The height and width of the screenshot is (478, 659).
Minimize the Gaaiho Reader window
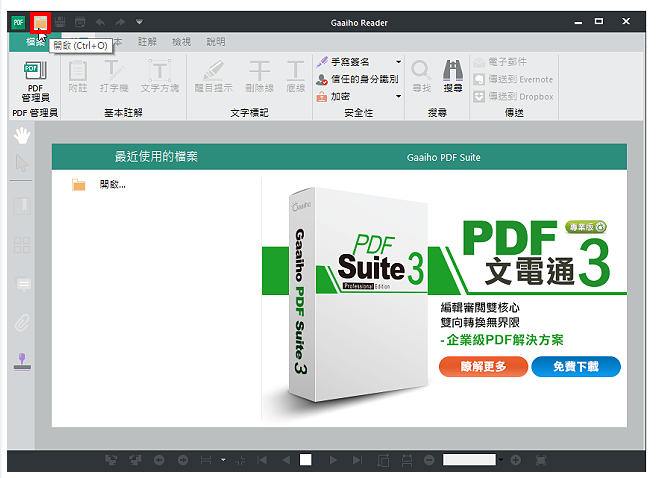point(578,22)
